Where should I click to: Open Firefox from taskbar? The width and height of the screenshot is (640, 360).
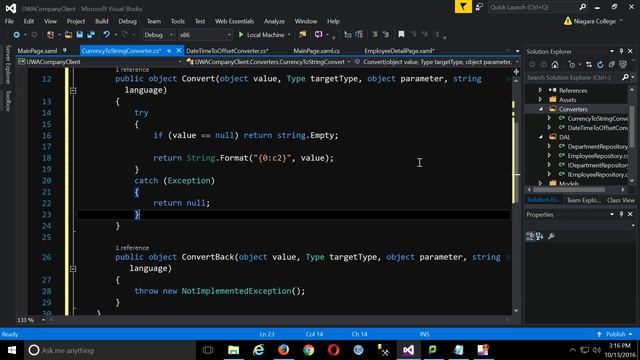click(284, 350)
